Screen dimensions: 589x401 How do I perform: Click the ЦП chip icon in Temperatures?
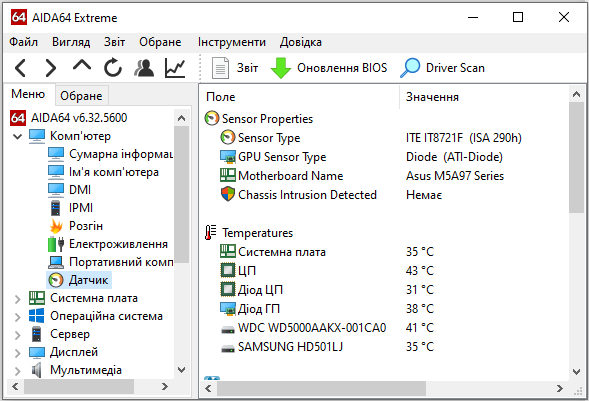click(228, 270)
